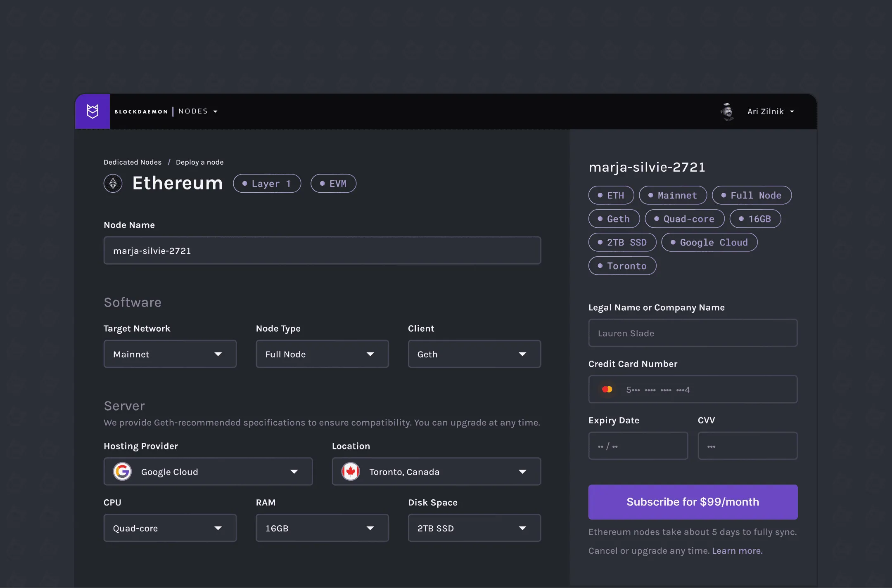This screenshot has width=892, height=588.
Task: Open the Disk Space dropdown
Action: (x=474, y=528)
